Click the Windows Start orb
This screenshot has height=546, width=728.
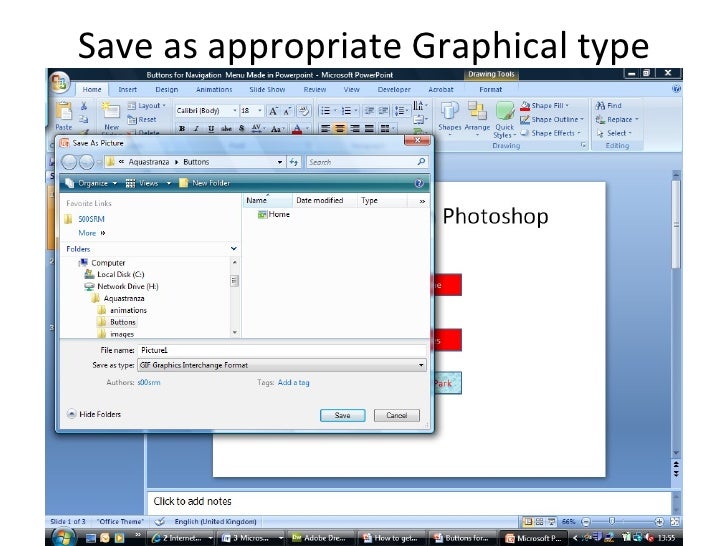[63, 538]
